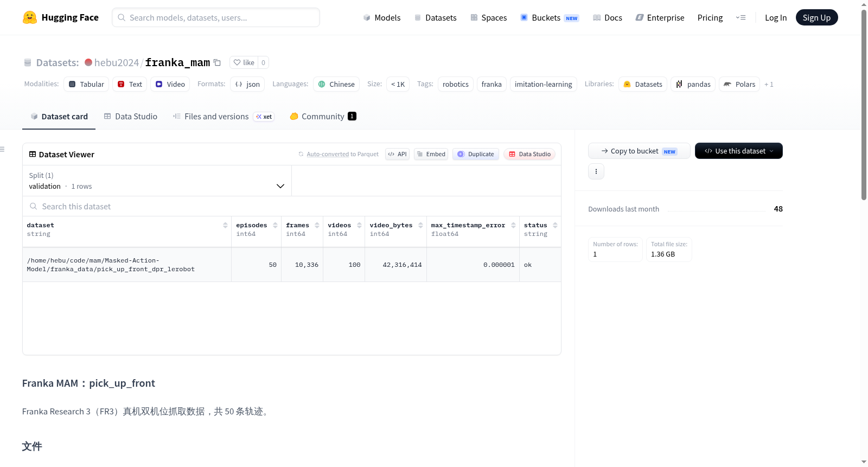Click the search magnifier icon in dataset search

(x=34, y=206)
